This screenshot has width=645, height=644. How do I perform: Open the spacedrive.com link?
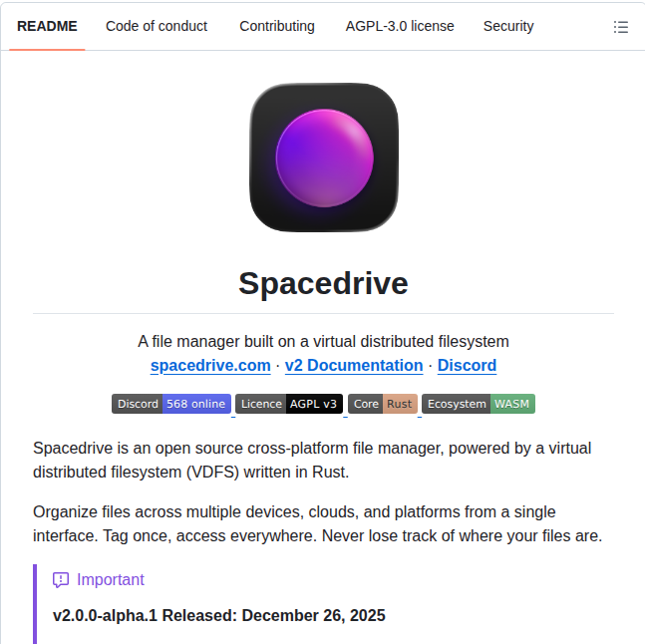(210, 365)
